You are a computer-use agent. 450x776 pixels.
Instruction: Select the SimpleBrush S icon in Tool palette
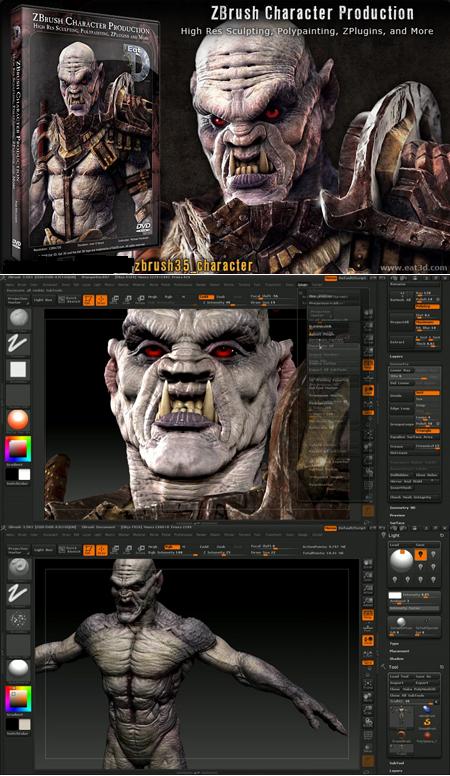(427, 723)
